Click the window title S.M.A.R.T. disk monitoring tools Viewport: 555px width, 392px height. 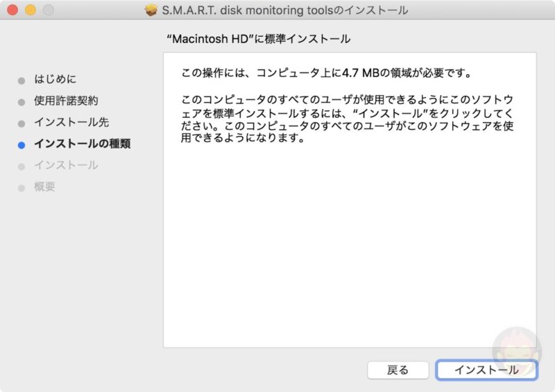284,10
